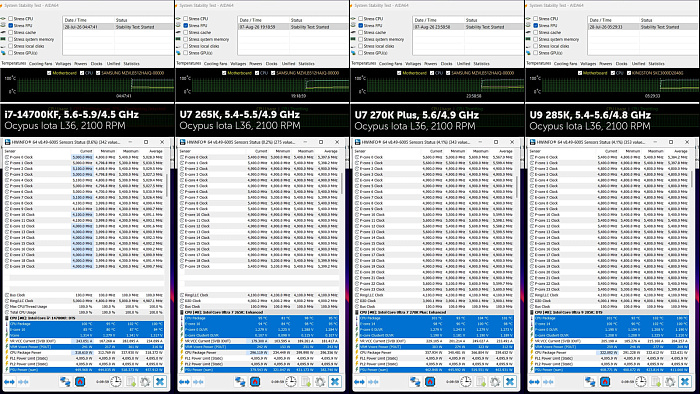Click the expand-columns arrows in i7-14700KF HWiNFO toolbar
This screenshot has width=700, height=394.
click(x=9, y=382)
